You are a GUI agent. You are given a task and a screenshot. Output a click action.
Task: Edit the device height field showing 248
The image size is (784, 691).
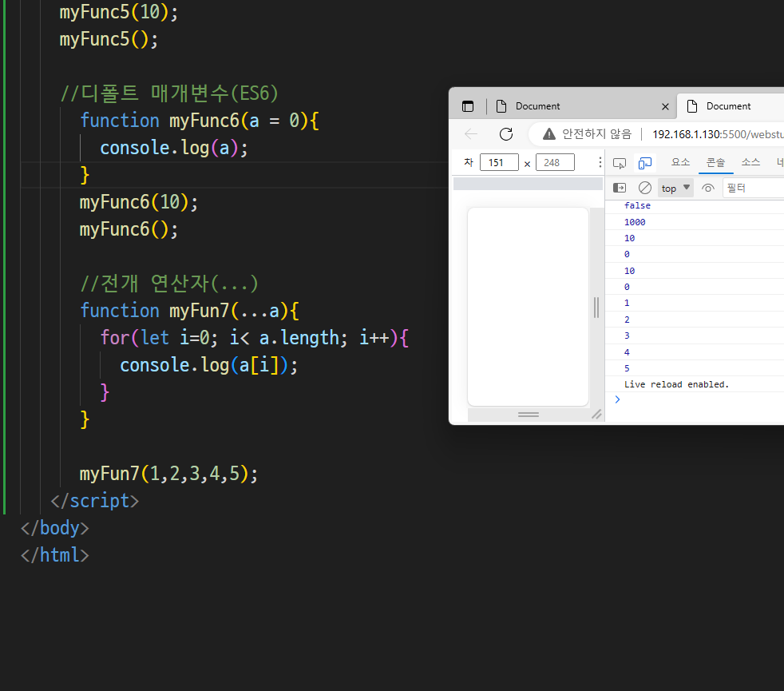coord(555,163)
